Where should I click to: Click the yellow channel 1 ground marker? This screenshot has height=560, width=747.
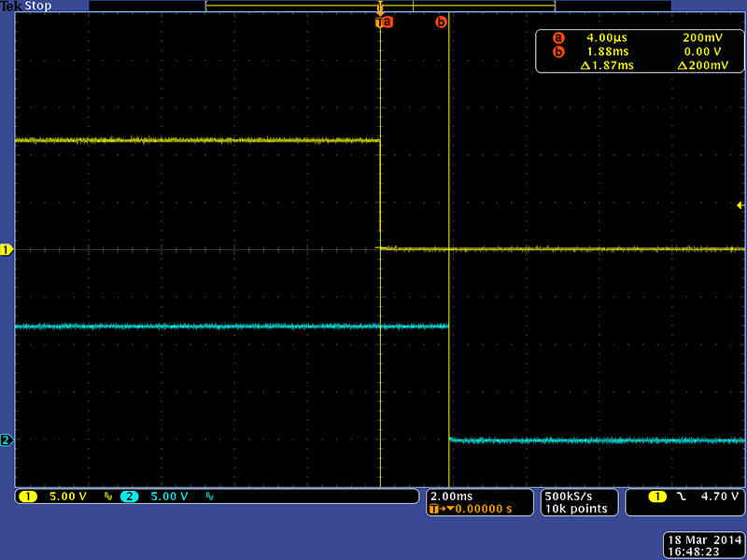click(x=6, y=249)
